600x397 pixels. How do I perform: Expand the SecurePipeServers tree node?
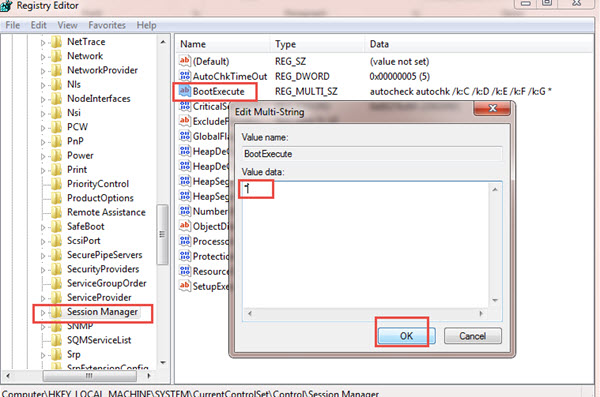pos(43,255)
